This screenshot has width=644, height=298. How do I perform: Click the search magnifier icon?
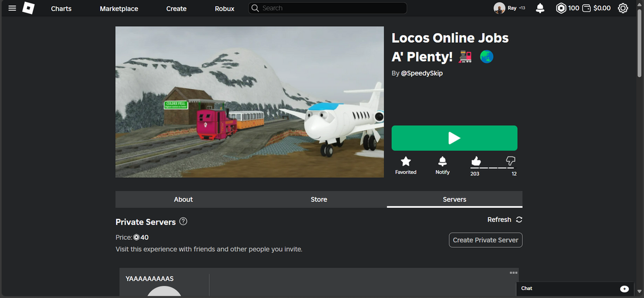point(255,8)
